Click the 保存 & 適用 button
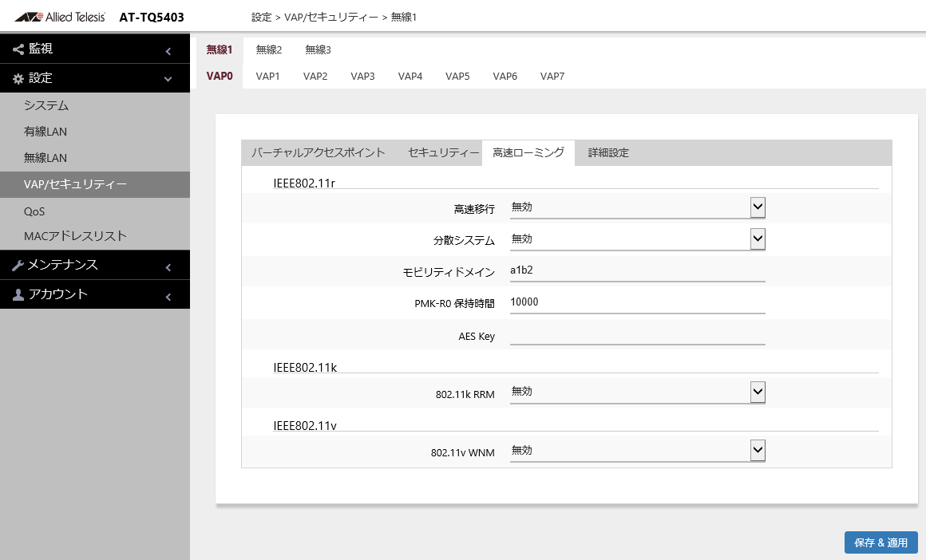Viewport: 926px width, 560px height. point(880,542)
